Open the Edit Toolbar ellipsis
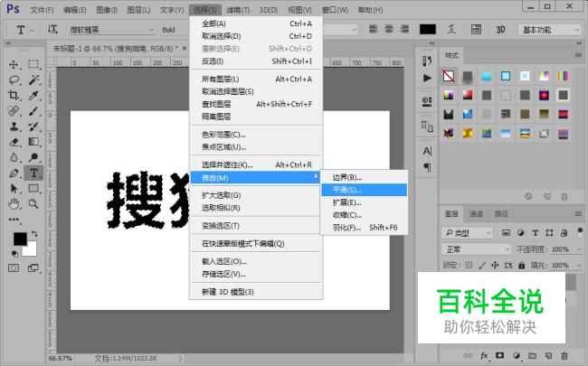This screenshot has width=588, height=366. [14, 220]
